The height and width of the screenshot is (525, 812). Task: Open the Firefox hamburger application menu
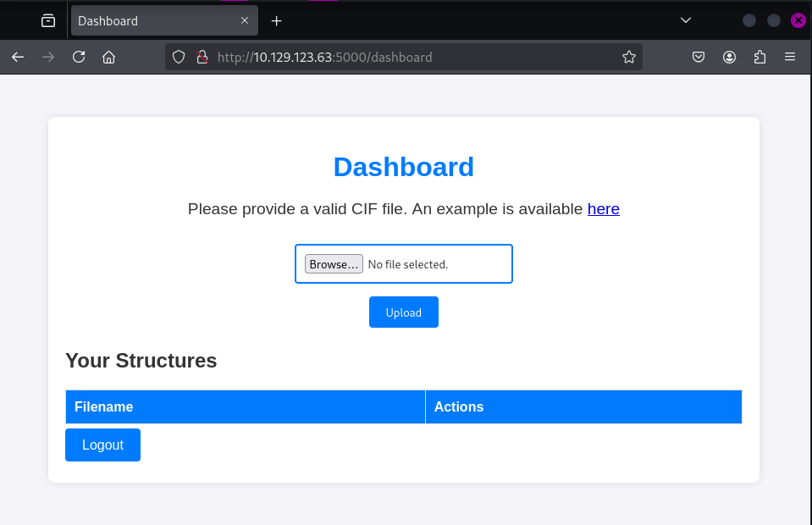(x=790, y=58)
